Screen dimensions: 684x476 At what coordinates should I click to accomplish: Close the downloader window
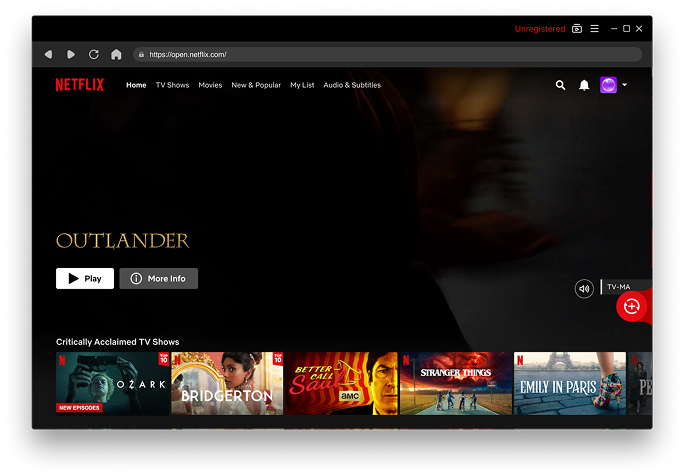[639, 28]
